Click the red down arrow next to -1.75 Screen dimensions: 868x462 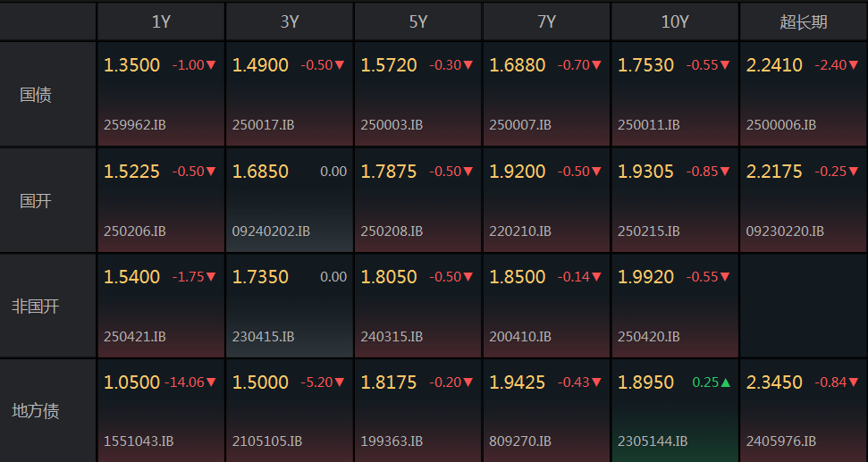[x=212, y=277]
